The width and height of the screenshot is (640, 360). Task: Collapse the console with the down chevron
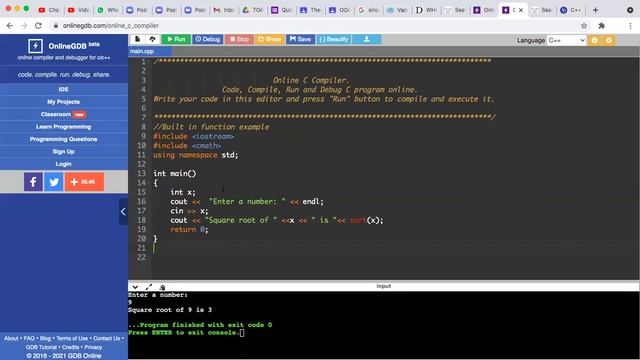point(135,287)
